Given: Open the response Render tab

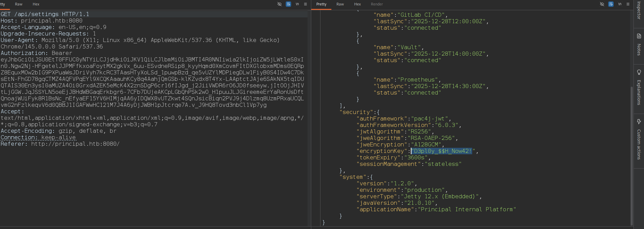Looking at the screenshot, I should (377, 4).
